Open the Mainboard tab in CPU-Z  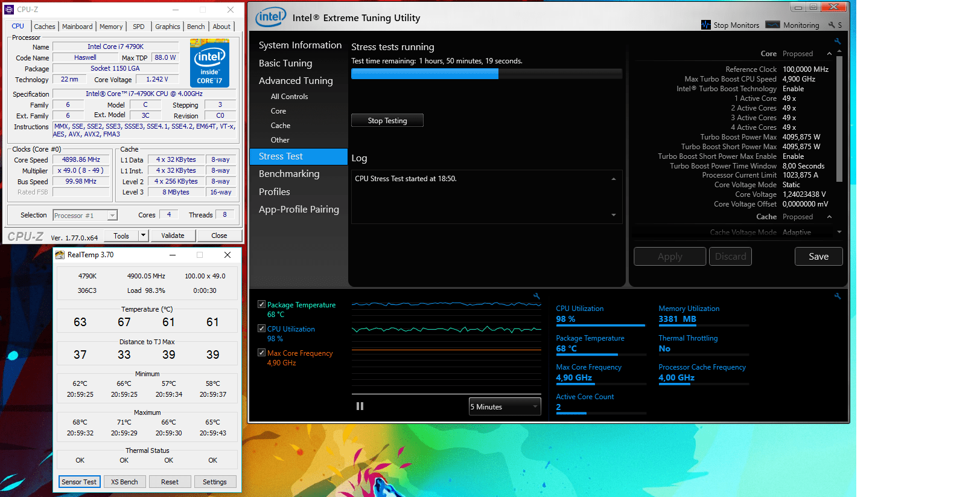77,27
